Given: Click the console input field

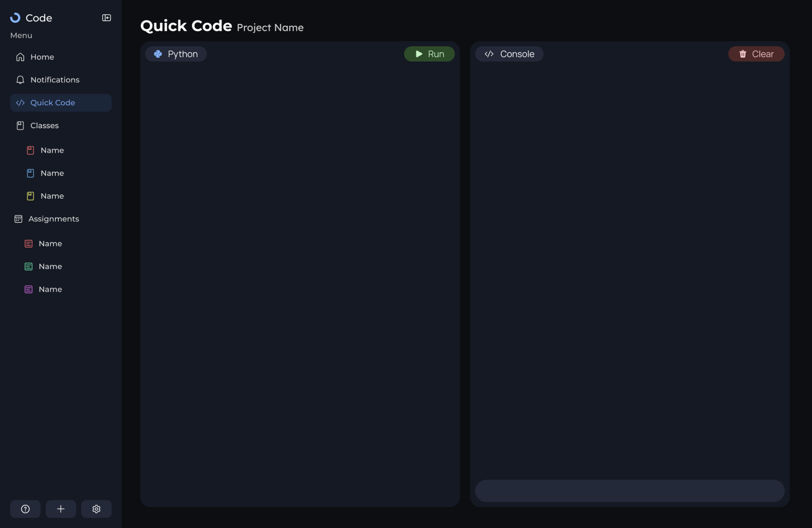Looking at the screenshot, I should pos(629,491).
